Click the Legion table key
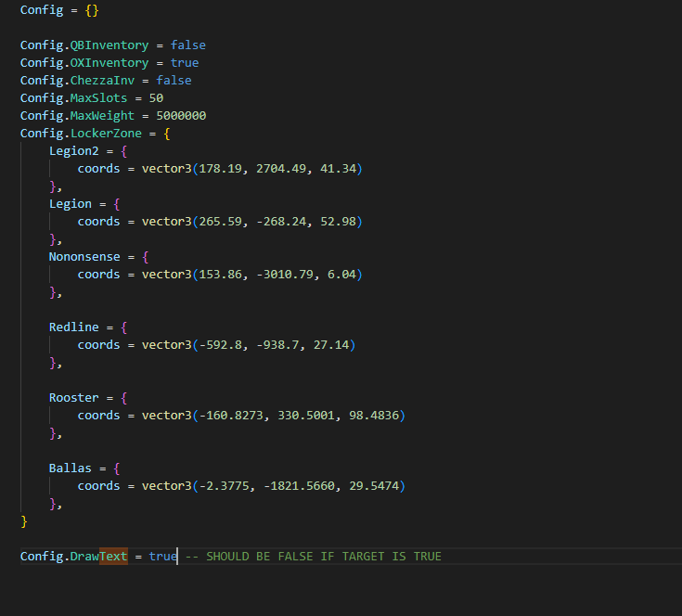This screenshot has width=682, height=616. point(71,204)
